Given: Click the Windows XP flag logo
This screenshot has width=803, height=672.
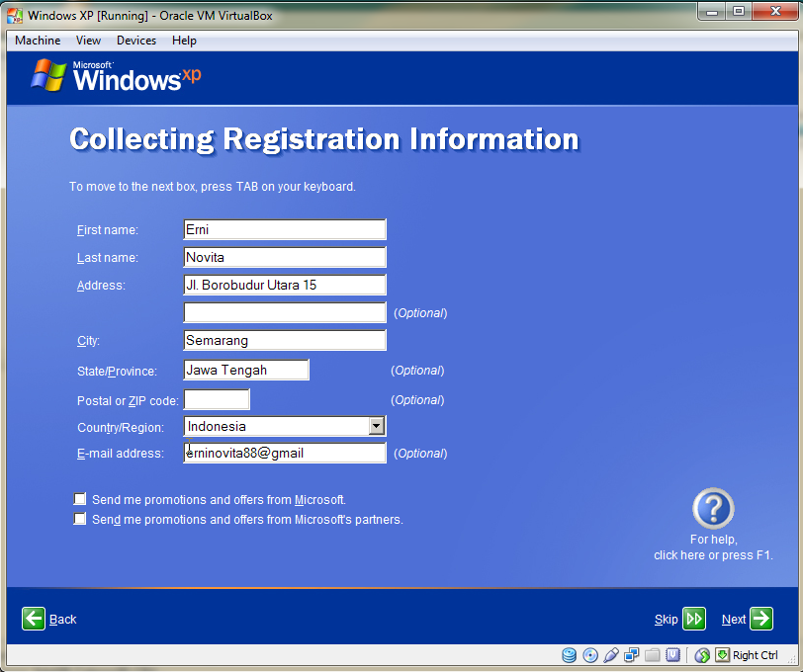Looking at the screenshot, I should pos(48,75).
